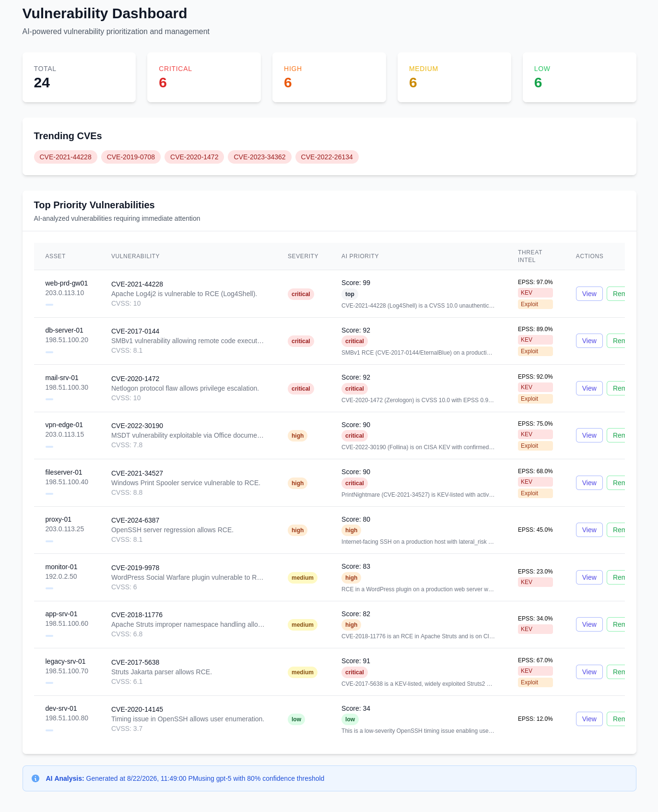Screen dimensions: 658x812
Task: Click the info icon in AI Analysis banner
Action: (x=35, y=778)
